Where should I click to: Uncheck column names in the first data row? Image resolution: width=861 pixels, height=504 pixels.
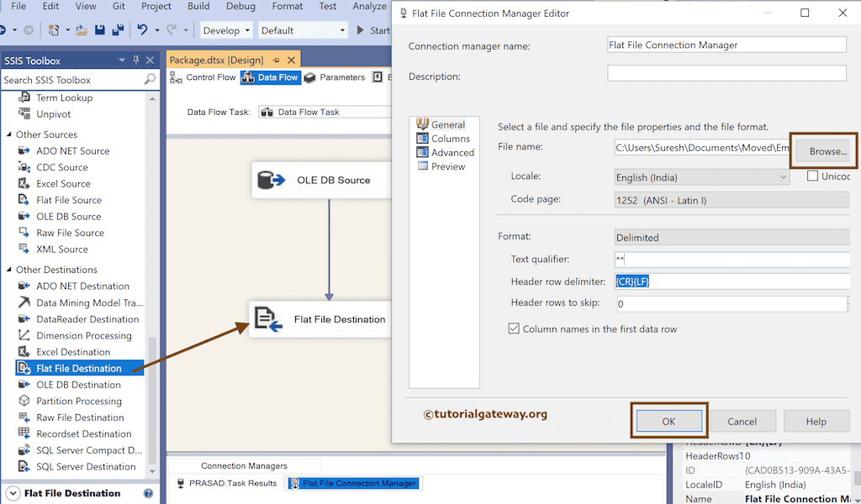click(x=514, y=328)
